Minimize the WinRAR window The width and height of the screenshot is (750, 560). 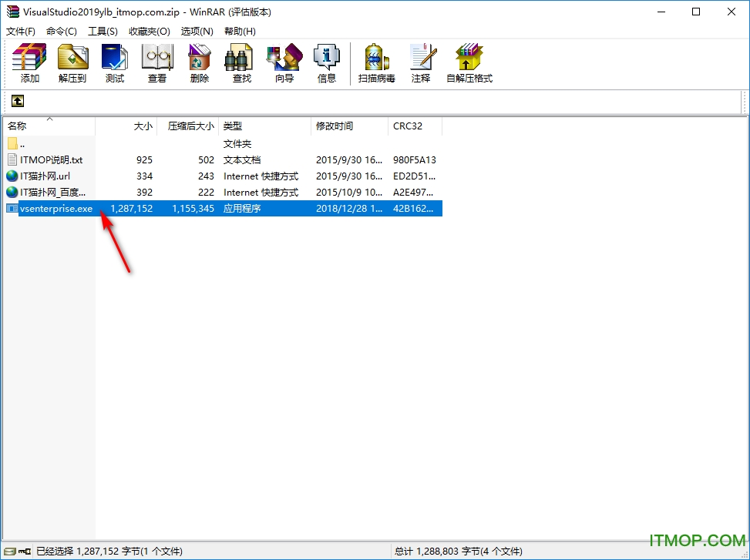click(x=661, y=12)
